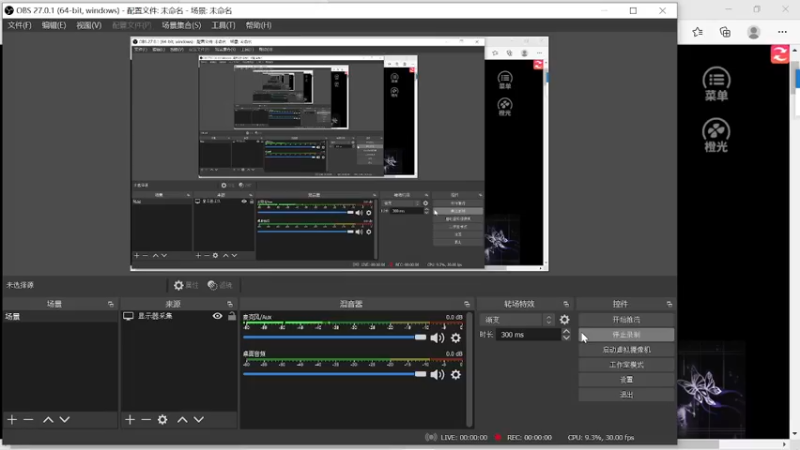Open the 文件(F) menu
The width and height of the screenshot is (800, 450).
pyautogui.click(x=19, y=25)
